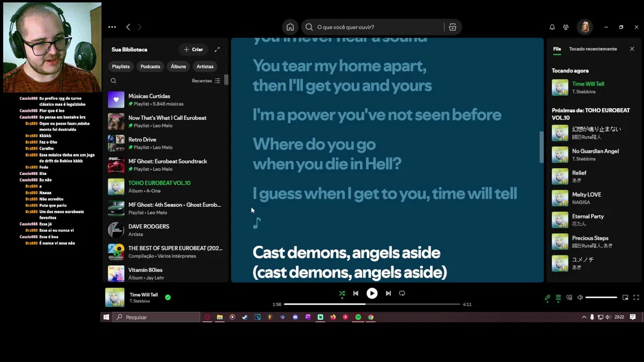Open Windows Start menu
The height and width of the screenshot is (362, 644).
pyautogui.click(x=106, y=317)
